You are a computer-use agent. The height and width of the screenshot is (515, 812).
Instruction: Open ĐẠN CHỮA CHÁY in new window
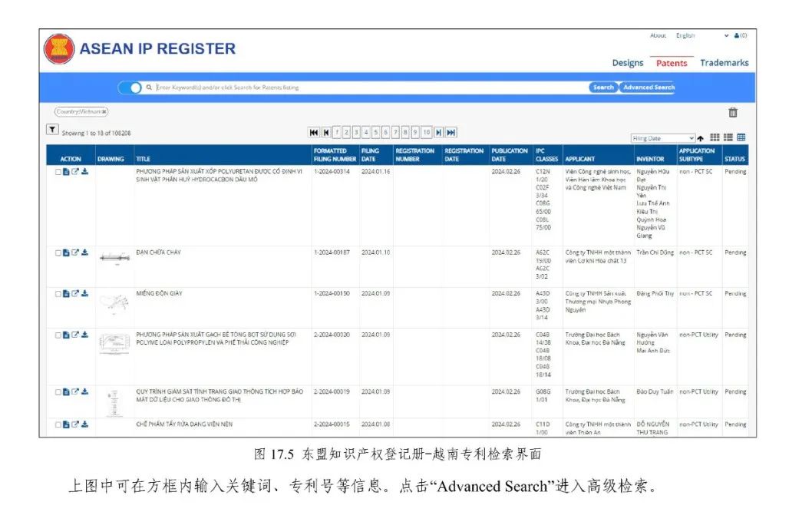(75, 253)
